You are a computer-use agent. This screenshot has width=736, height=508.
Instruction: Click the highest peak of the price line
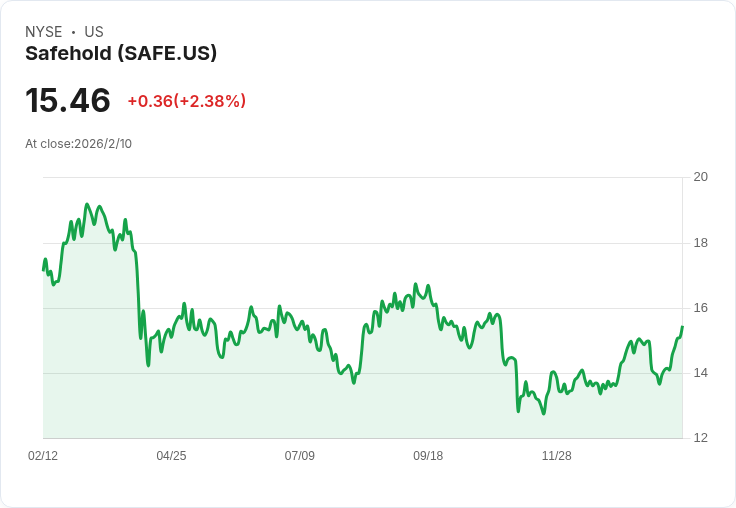tap(87, 204)
